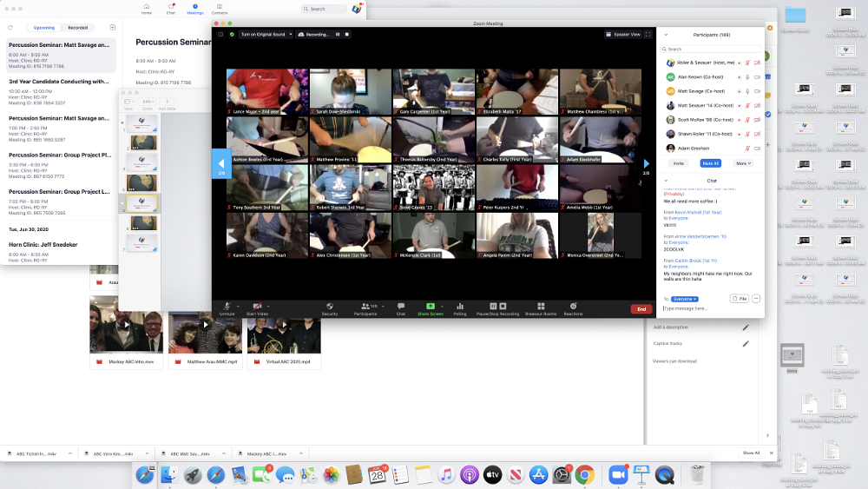Open Chat tab in Zoom main window
Image resolution: width=868 pixels, height=489 pixels.
tap(170, 9)
